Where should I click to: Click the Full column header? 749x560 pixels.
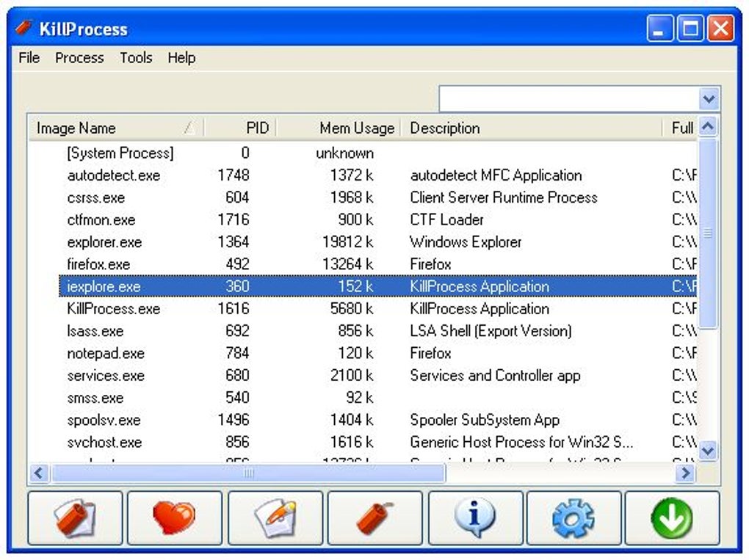click(x=680, y=128)
